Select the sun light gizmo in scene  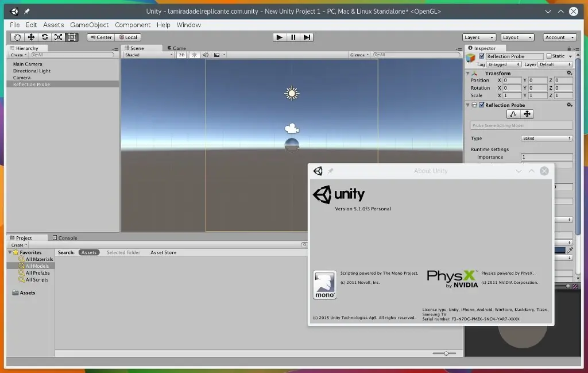tap(291, 94)
